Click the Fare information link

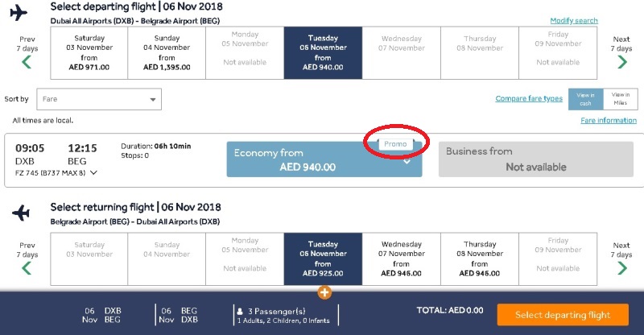tap(609, 121)
